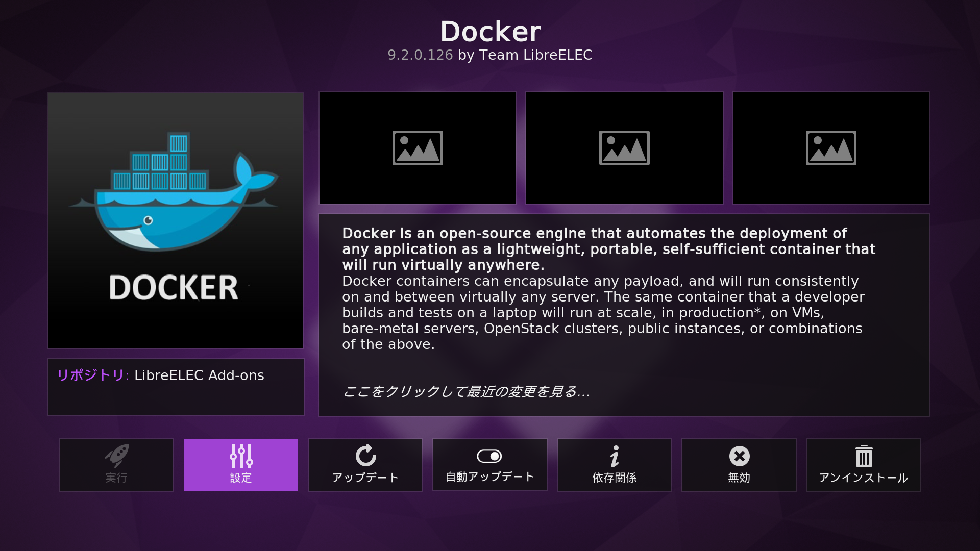Image resolution: width=980 pixels, height=551 pixels.
Task: Click the third screenshot thumbnail placeholder
Action: pos(831,148)
